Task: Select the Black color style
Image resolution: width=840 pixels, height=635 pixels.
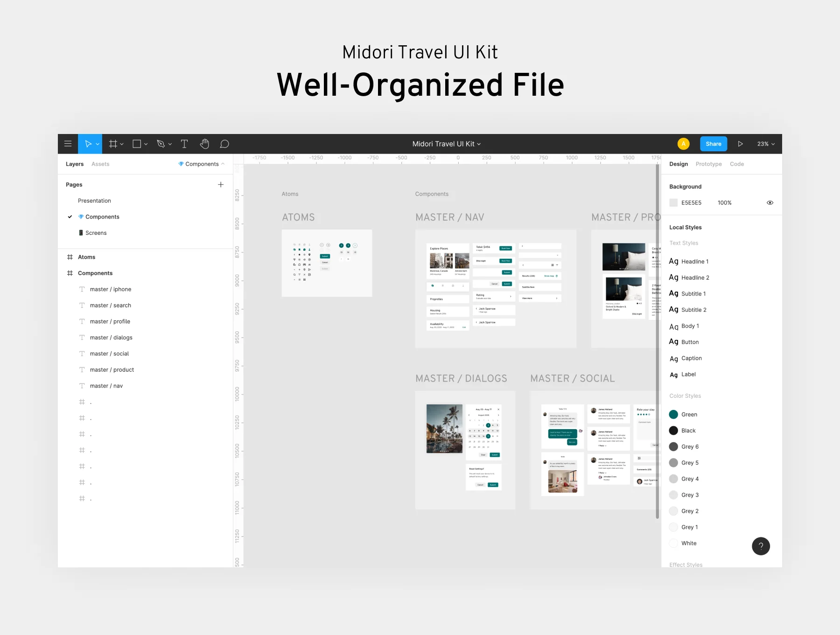Action: [682, 430]
